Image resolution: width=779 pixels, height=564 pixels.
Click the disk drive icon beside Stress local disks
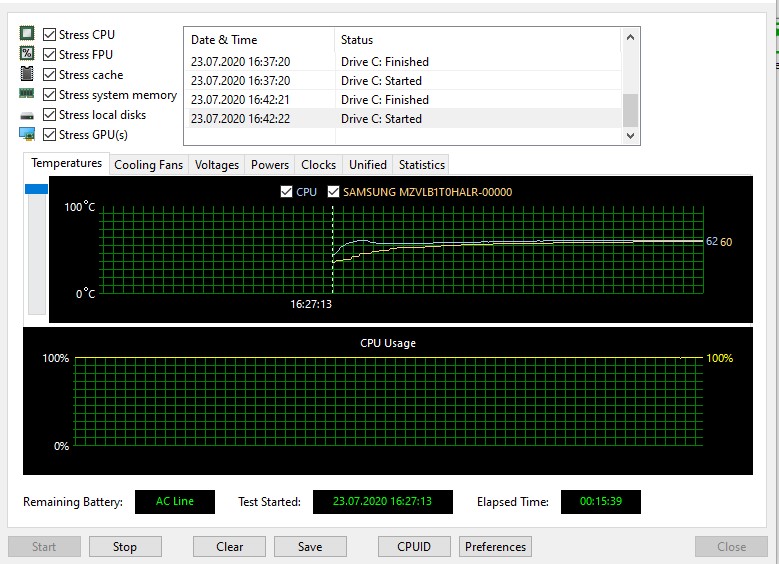tap(27, 116)
